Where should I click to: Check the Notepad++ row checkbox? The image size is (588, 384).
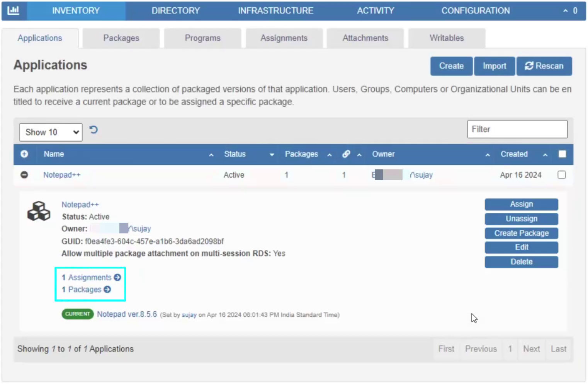[x=561, y=175]
